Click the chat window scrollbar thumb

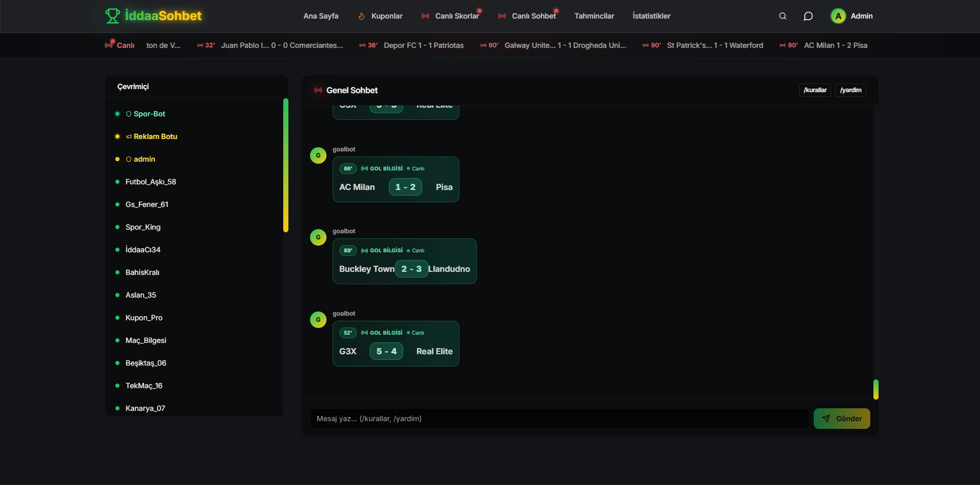tap(875, 389)
